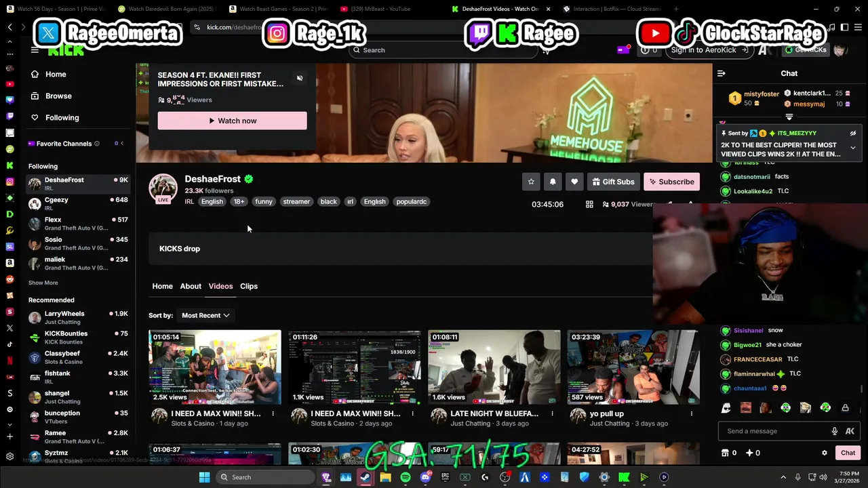Switch to the Clips tab
Image resolution: width=868 pixels, height=488 pixels.
click(x=249, y=286)
